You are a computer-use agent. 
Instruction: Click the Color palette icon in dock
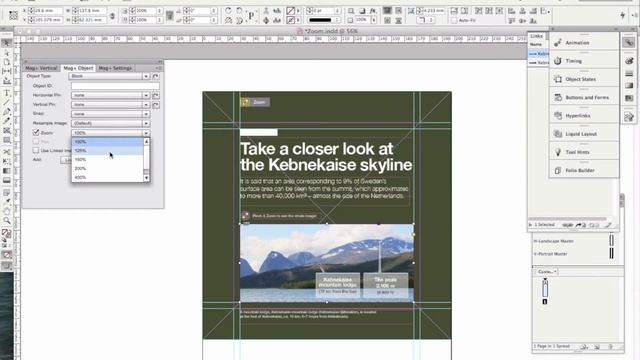[629, 61]
